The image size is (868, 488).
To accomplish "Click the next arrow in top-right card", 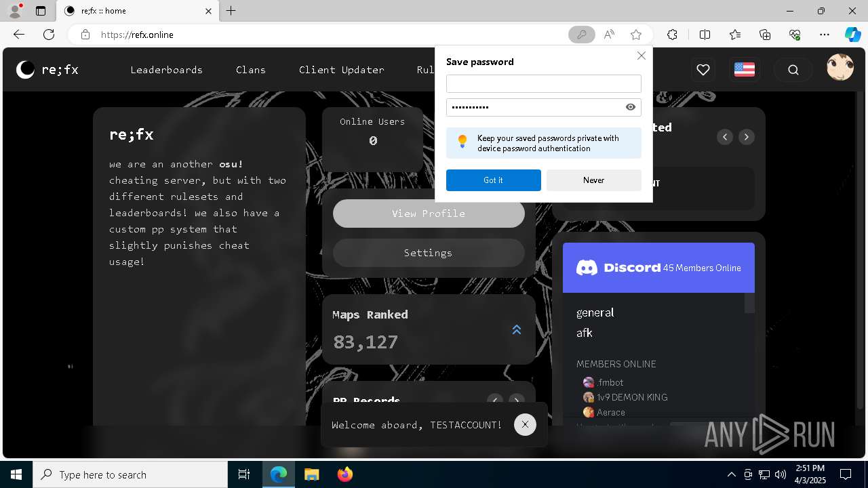I will [x=747, y=137].
